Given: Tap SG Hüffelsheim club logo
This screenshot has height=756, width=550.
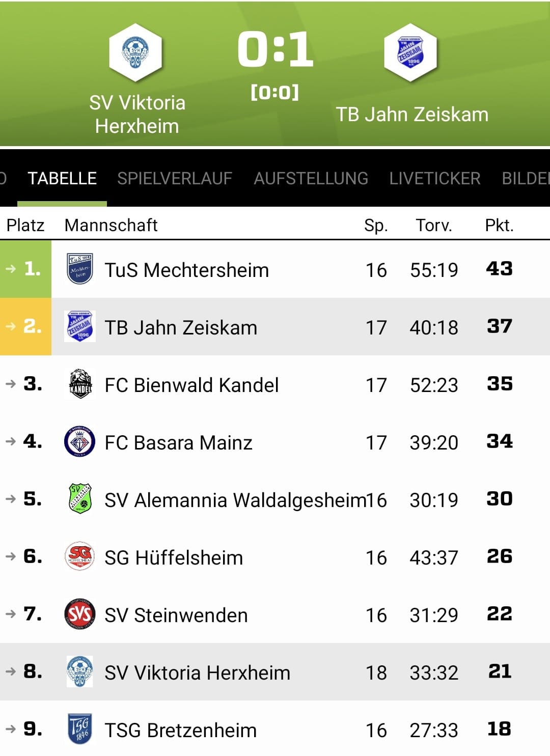Looking at the screenshot, I should click(x=80, y=556).
